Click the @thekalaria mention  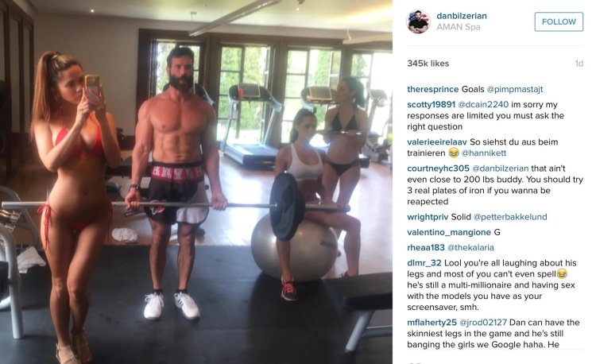click(470, 248)
